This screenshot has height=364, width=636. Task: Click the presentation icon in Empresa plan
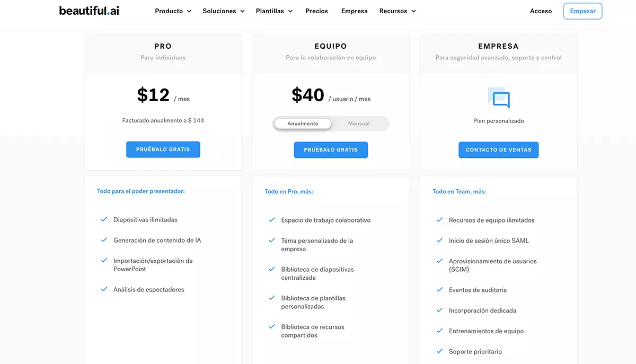(x=498, y=98)
